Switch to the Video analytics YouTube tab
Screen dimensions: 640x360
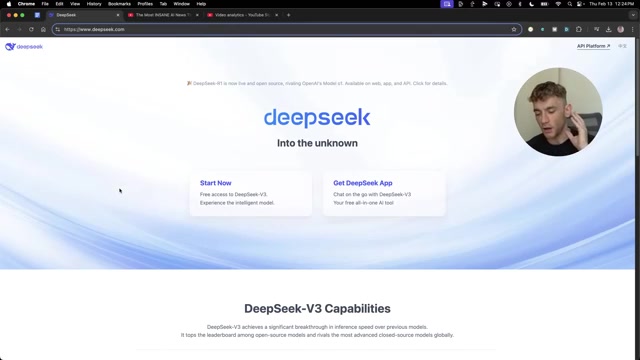click(242, 15)
